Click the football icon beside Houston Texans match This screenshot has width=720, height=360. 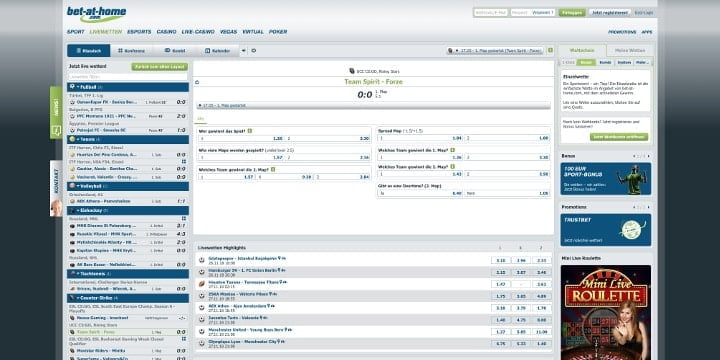click(202, 283)
